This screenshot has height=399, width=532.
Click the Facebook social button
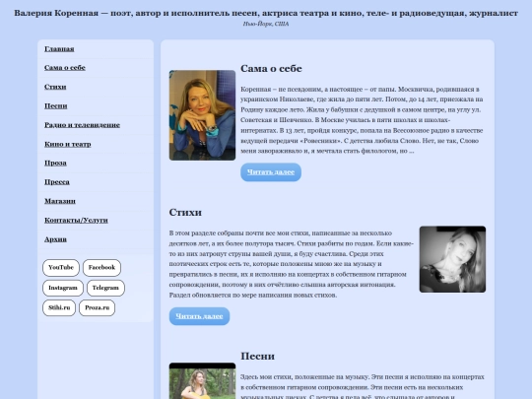click(101, 268)
